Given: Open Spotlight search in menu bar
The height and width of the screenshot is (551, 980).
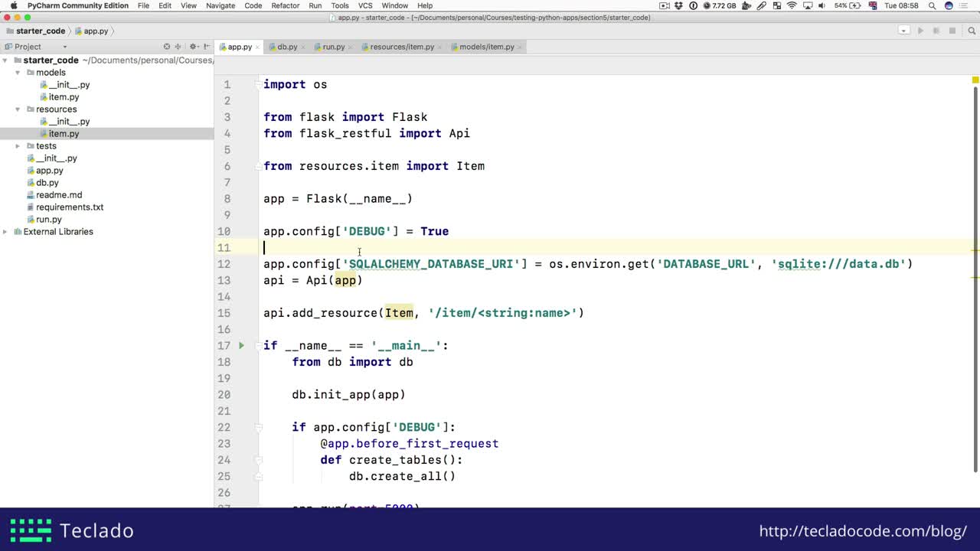Looking at the screenshot, I should pyautogui.click(x=932, y=5).
